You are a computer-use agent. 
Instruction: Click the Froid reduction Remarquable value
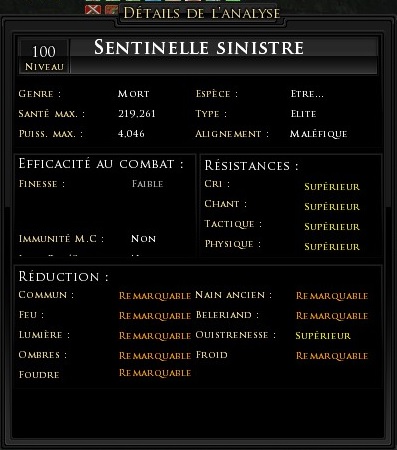(332, 356)
